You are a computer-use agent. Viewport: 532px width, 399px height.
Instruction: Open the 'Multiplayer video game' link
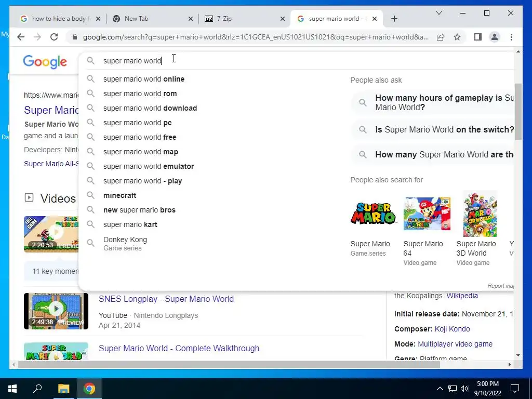point(455,344)
